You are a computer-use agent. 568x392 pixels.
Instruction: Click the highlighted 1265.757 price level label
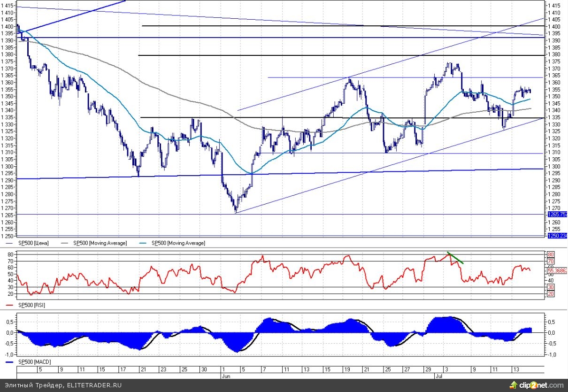pyautogui.click(x=557, y=214)
